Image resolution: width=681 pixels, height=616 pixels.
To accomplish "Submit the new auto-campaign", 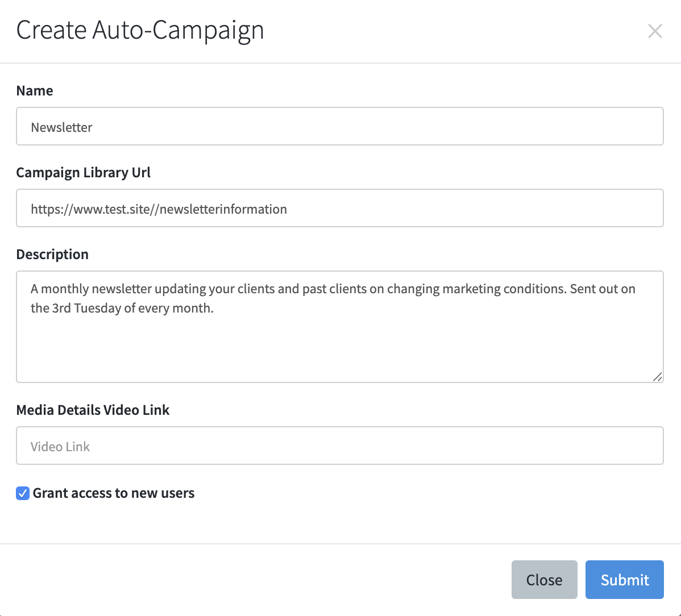I will point(624,580).
